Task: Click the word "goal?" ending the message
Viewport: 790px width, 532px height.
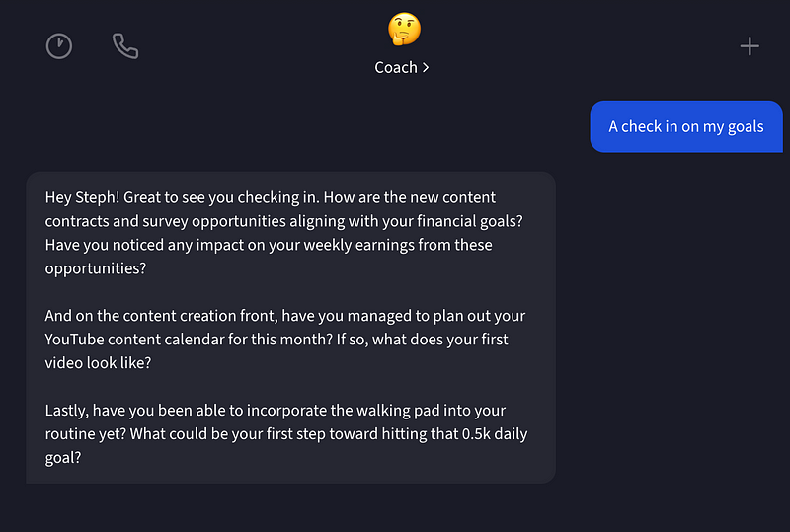Action: tap(63, 457)
